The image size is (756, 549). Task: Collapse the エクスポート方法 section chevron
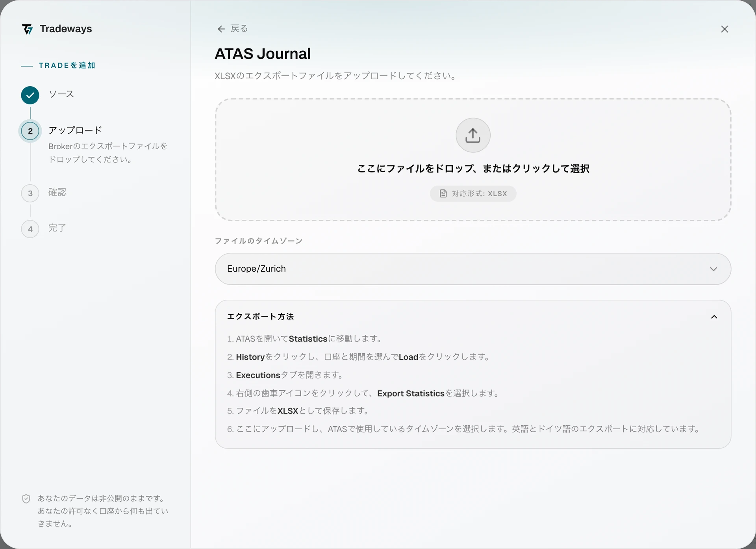pos(714,317)
